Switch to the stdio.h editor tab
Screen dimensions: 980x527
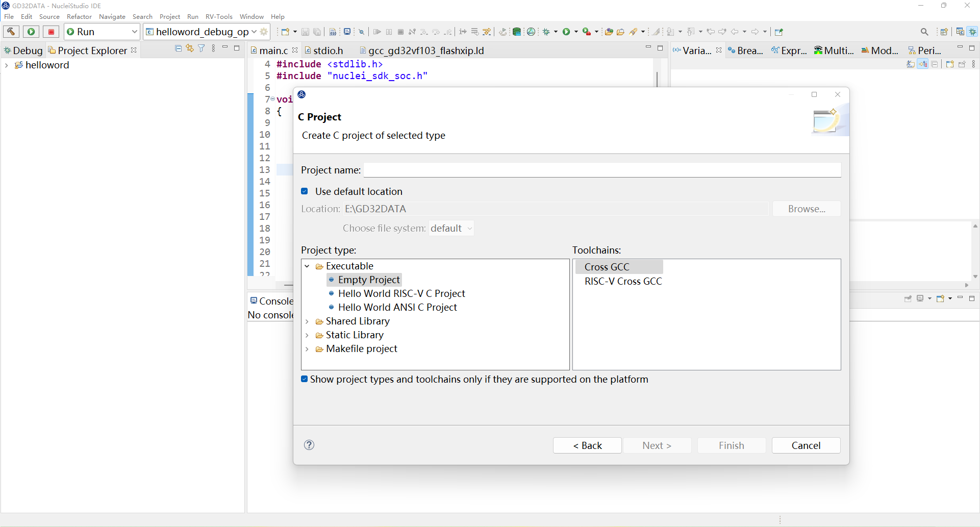pos(328,51)
